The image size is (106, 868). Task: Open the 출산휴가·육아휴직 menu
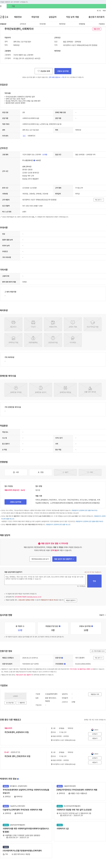(97, 17)
